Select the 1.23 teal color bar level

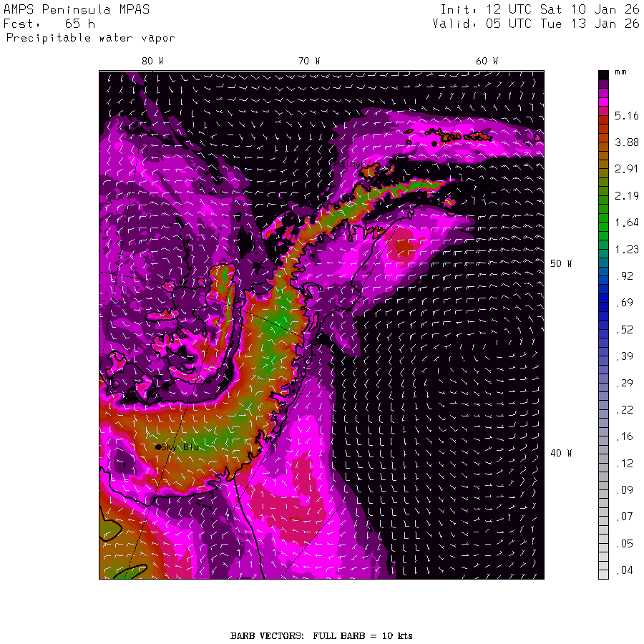[603, 250]
